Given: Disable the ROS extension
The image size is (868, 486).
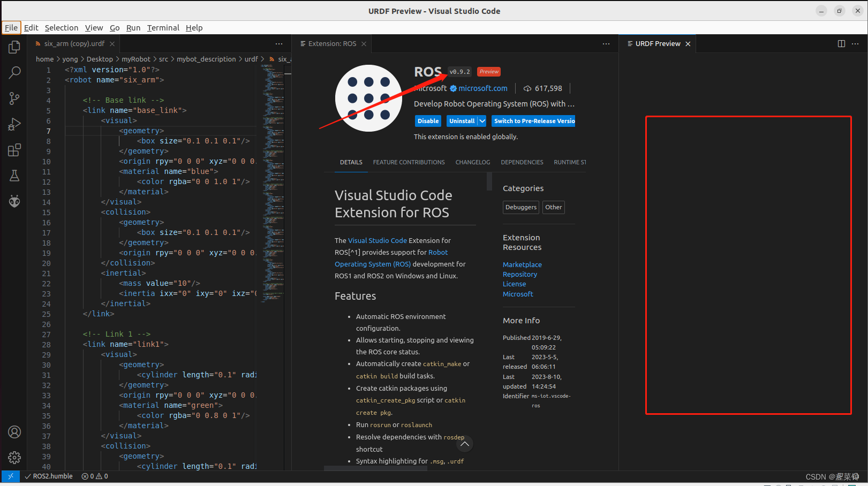Looking at the screenshot, I should tap(428, 121).
